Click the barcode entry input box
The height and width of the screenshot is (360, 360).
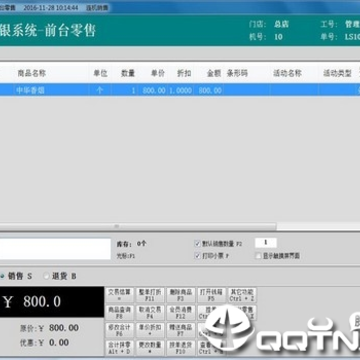(x=55, y=249)
